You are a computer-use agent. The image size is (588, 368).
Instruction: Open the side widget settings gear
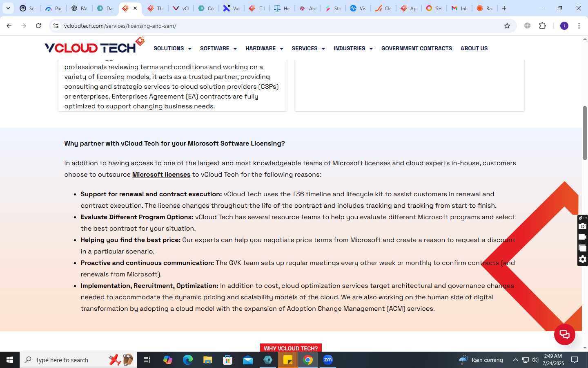[x=583, y=259]
